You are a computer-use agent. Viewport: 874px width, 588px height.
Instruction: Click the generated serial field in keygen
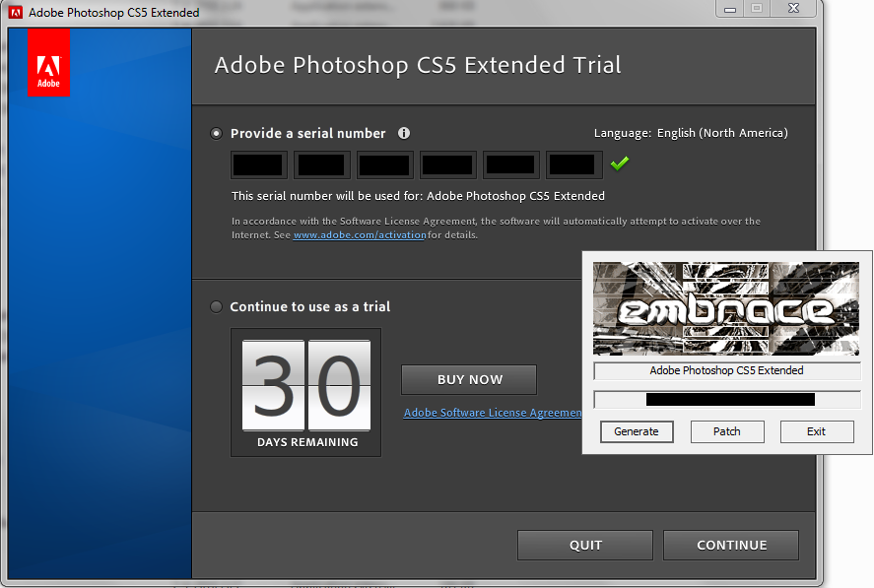tap(727, 400)
